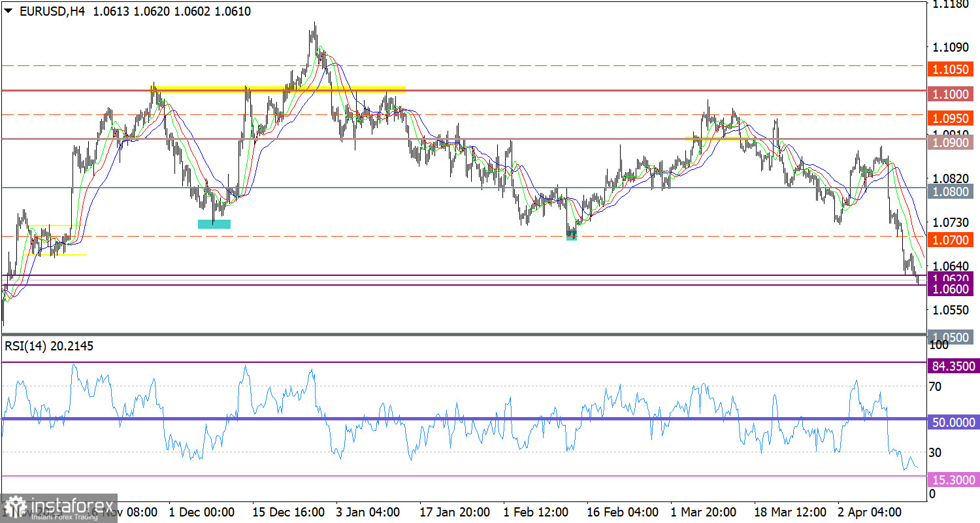Click the 1.0950 price level label
This screenshot has width=980, height=523.
point(951,118)
